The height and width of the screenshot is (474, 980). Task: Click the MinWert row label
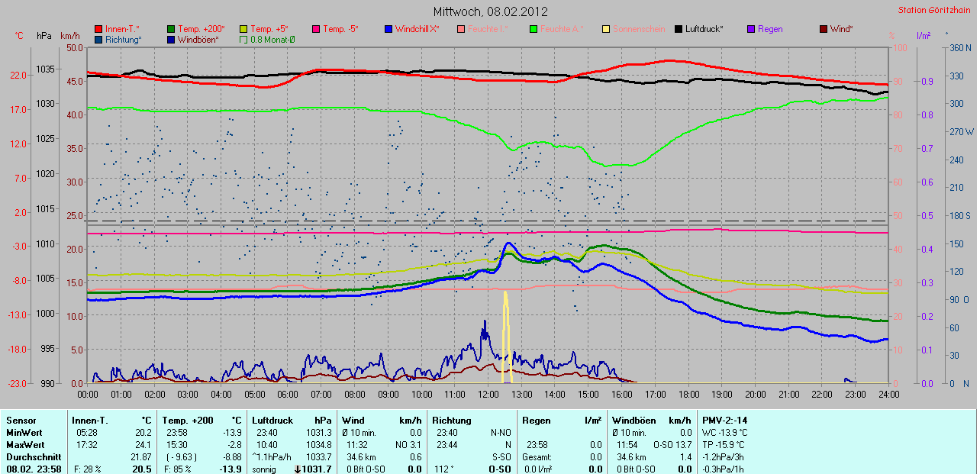(x=24, y=433)
